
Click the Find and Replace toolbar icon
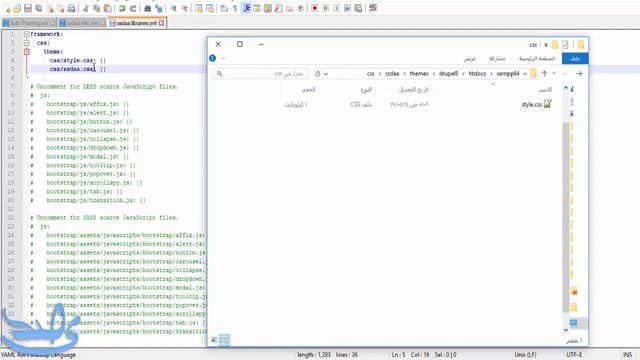(159, 9)
